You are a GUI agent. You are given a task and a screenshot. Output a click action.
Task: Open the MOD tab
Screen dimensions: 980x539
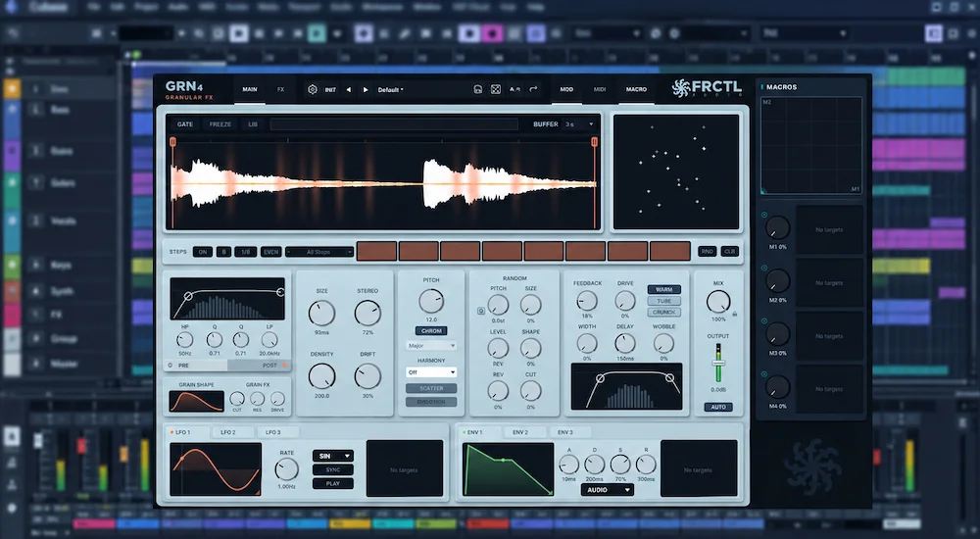tap(566, 89)
